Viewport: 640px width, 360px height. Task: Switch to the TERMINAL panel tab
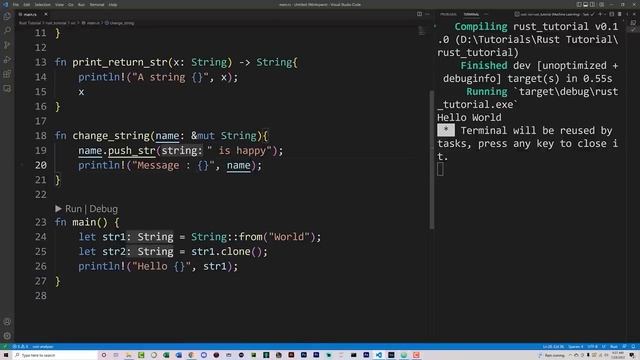pos(471,14)
